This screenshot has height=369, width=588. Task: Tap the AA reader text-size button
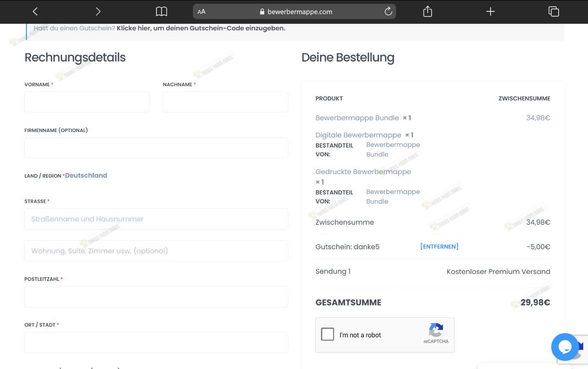pyautogui.click(x=202, y=12)
